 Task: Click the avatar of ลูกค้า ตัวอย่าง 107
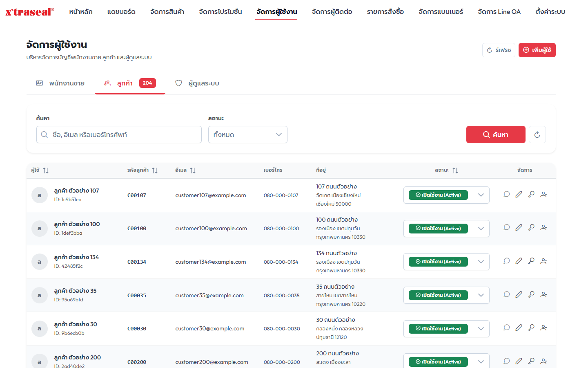(40, 195)
